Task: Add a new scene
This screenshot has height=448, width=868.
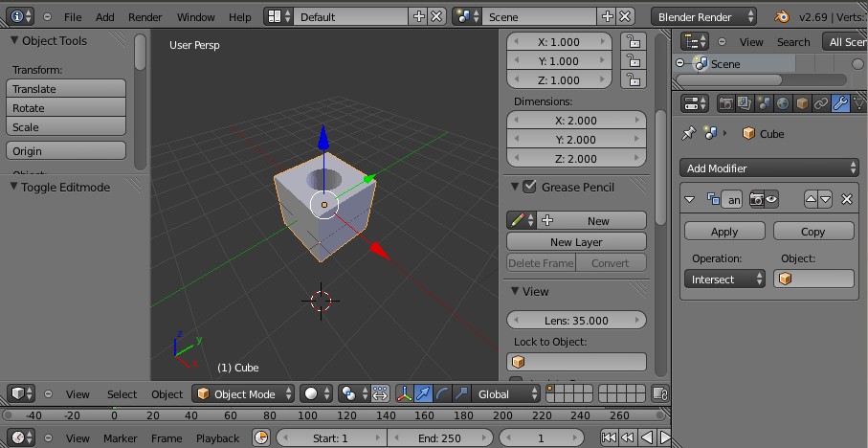Action: (x=608, y=16)
